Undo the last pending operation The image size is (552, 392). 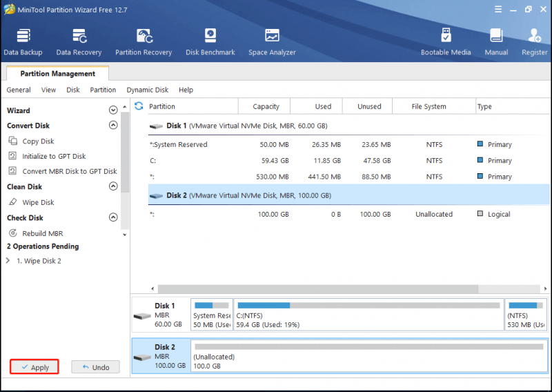pos(95,367)
